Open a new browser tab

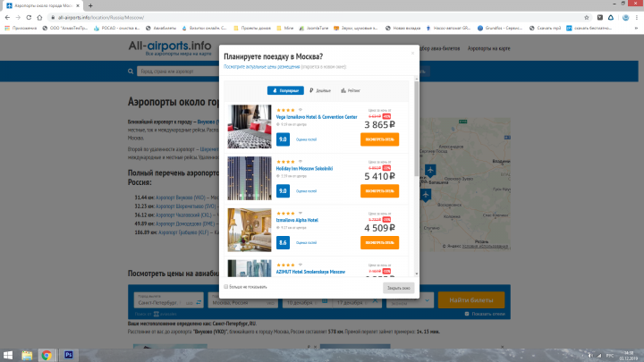point(90,5)
